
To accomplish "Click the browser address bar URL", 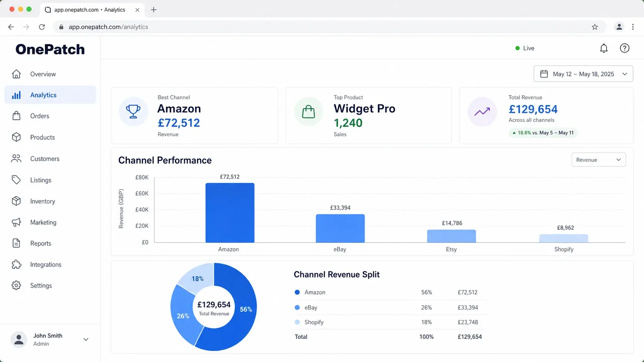I will coord(108,27).
